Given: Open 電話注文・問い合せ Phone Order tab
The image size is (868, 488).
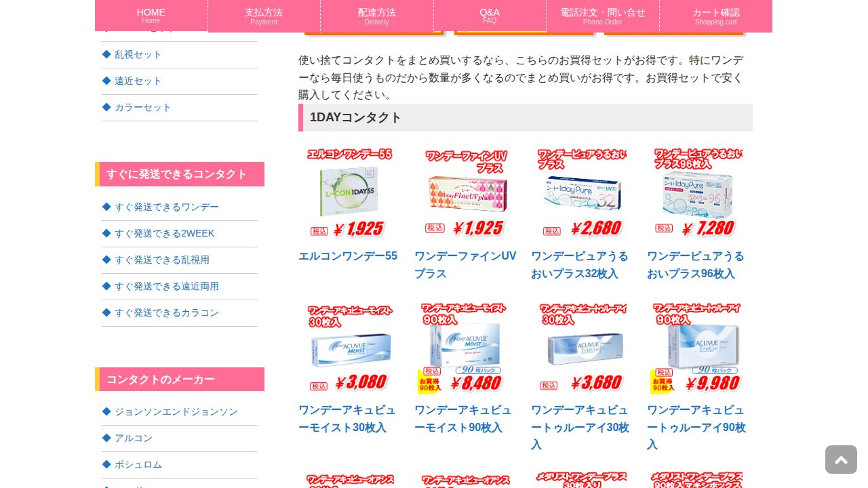Looking at the screenshot, I should [603, 16].
